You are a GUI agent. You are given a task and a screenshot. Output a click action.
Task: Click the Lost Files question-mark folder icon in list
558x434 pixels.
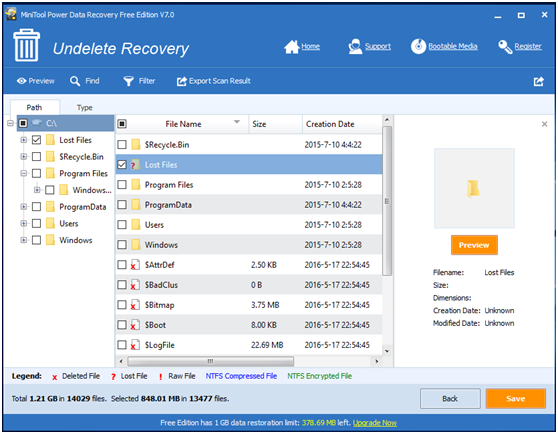pos(135,165)
